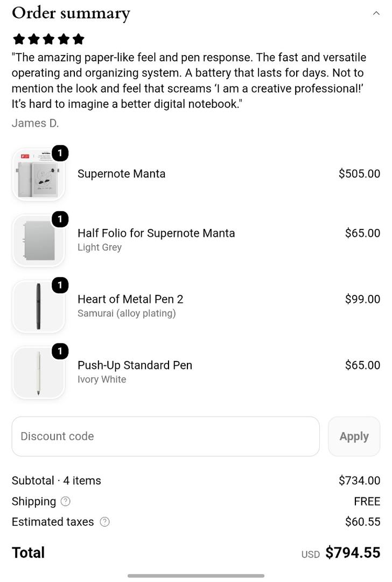
Task: Open the Supernote Manta product thumbnail
Action: coord(39,174)
